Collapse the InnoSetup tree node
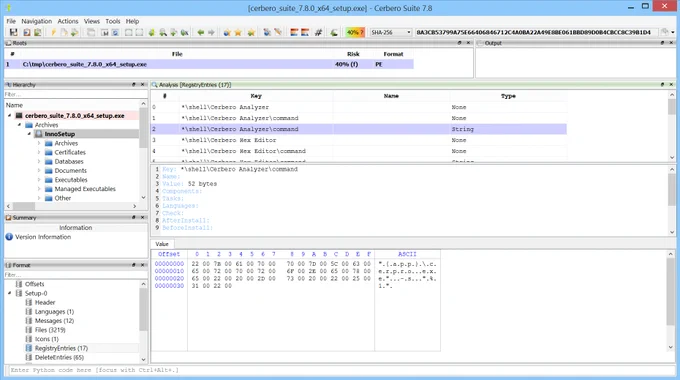680x380 pixels. click(x=29, y=134)
